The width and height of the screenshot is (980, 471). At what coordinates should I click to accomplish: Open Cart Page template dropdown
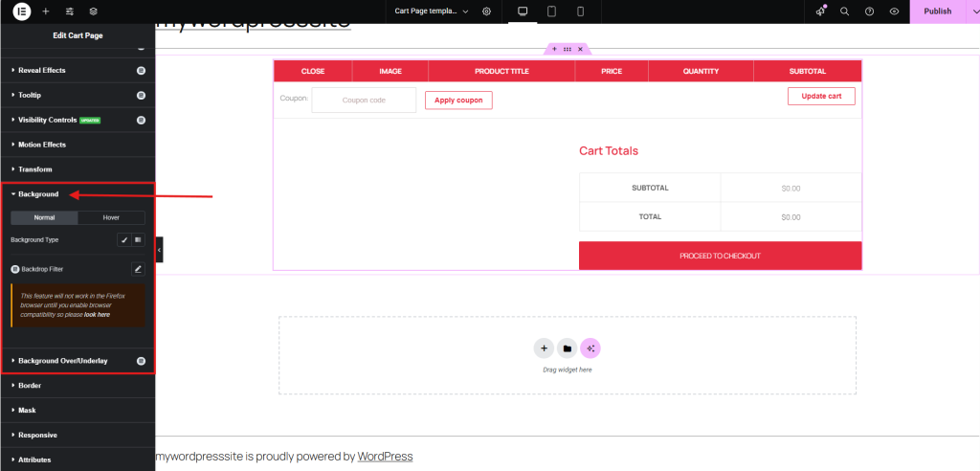coord(432,11)
